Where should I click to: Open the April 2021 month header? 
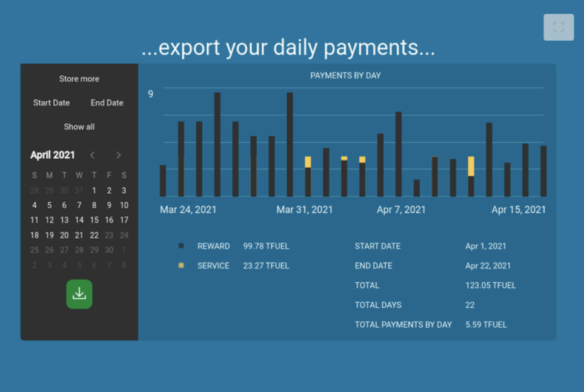point(53,155)
